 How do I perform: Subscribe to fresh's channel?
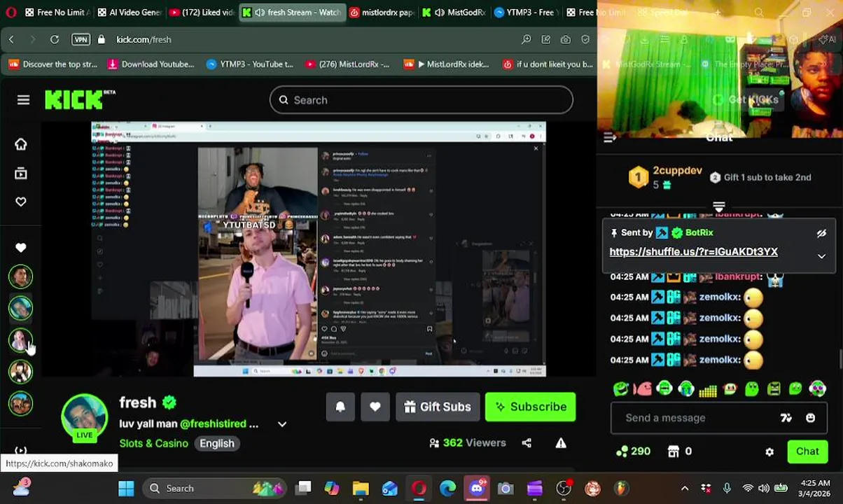[x=531, y=407]
